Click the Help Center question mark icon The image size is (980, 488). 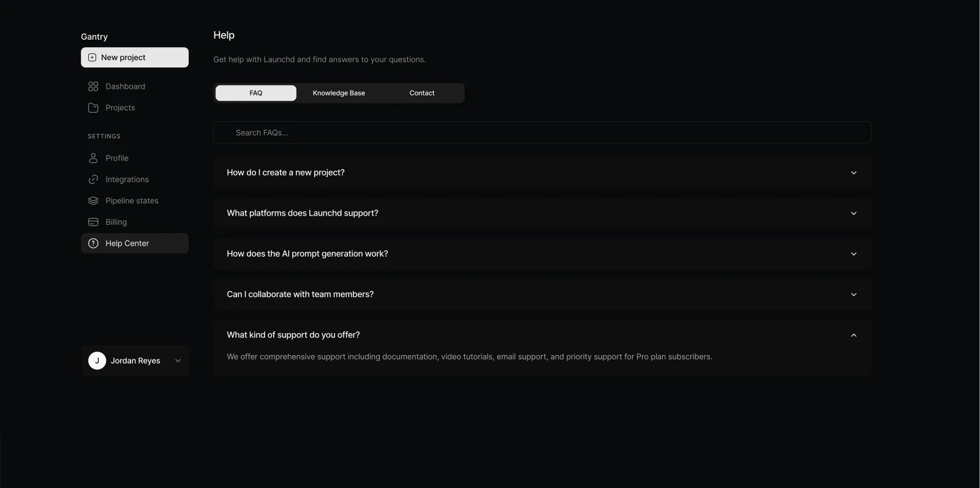pyautogui.click(x=93, y=244)
